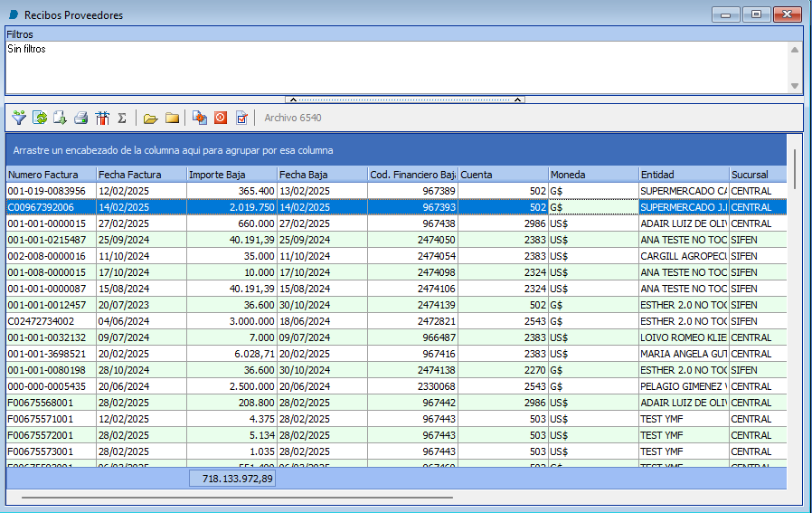Click the horizontal scrollbar at bottom
812x513 pixels.
237,498
